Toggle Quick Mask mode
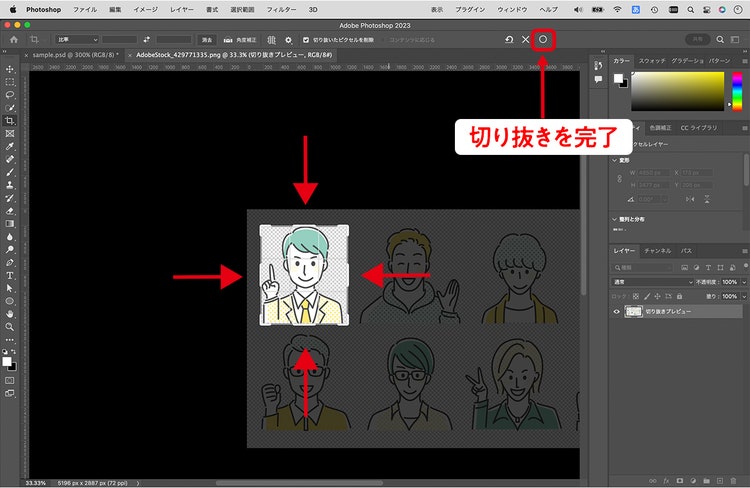750x488 pixels. (x=10, y=381)
